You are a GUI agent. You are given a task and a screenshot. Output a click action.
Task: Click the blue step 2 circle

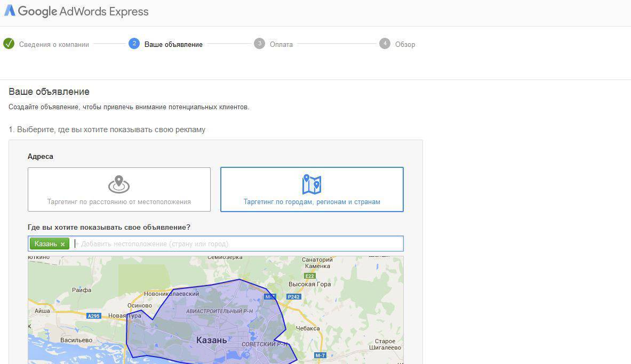click(134, 44)
